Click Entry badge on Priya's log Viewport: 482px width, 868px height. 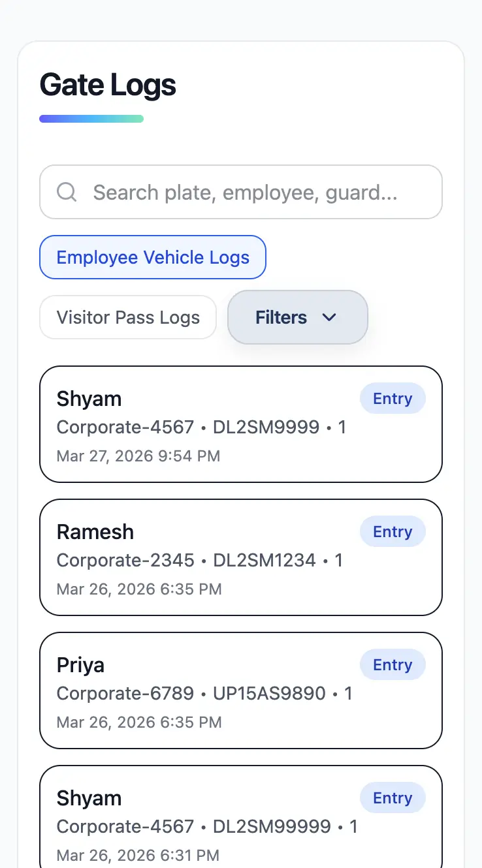click(393, 665)
